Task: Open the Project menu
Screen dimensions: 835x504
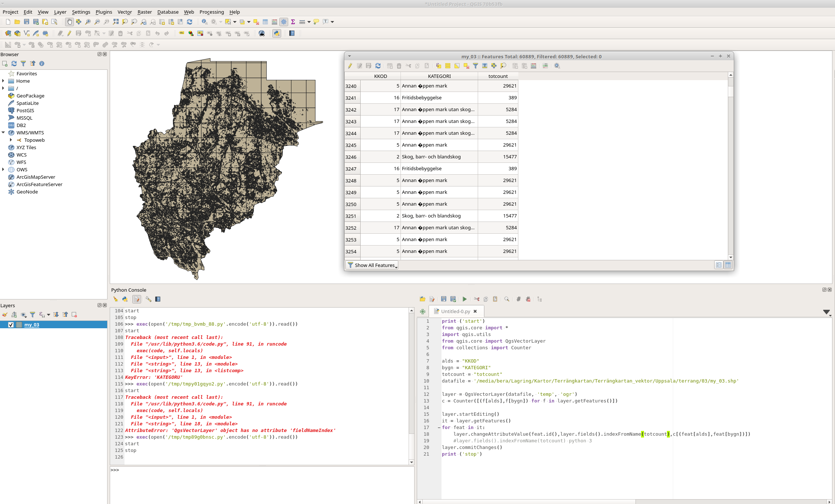Action: pos(10,12)
